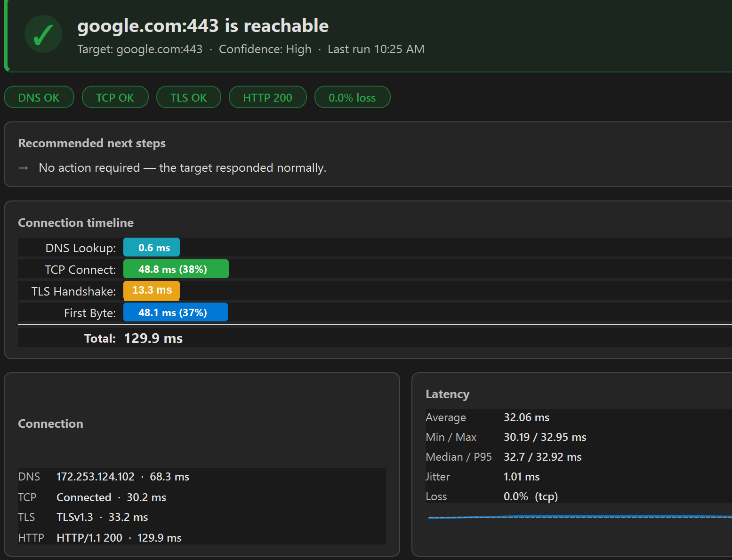732x560 pixels.
Task: Click the 'Jitter' latency row label
Action: tap(438, 477)
